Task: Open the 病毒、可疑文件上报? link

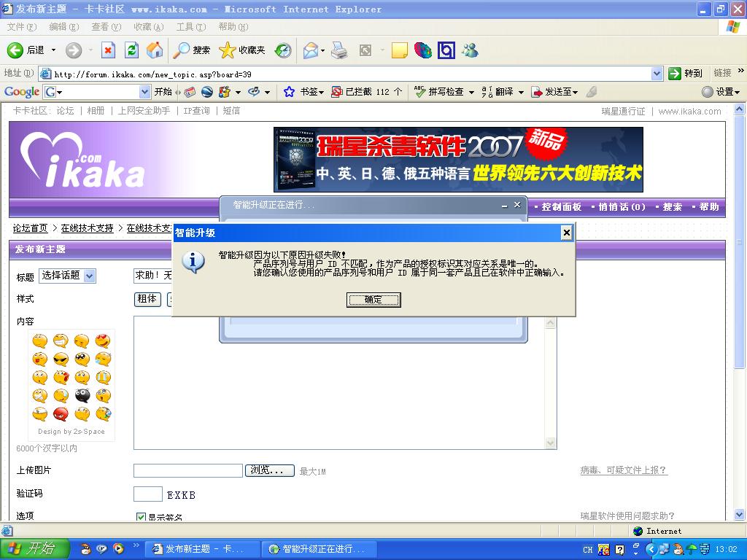Action: 624,470
